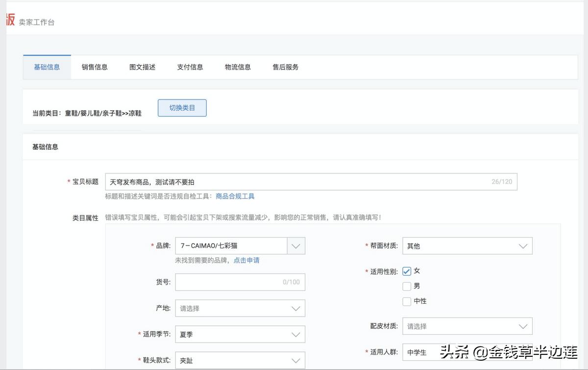Image resolution: width=588 pixels, height=370 pixels.
Task: Expand the 产地 selection dropdown
Action: (296, 308)
